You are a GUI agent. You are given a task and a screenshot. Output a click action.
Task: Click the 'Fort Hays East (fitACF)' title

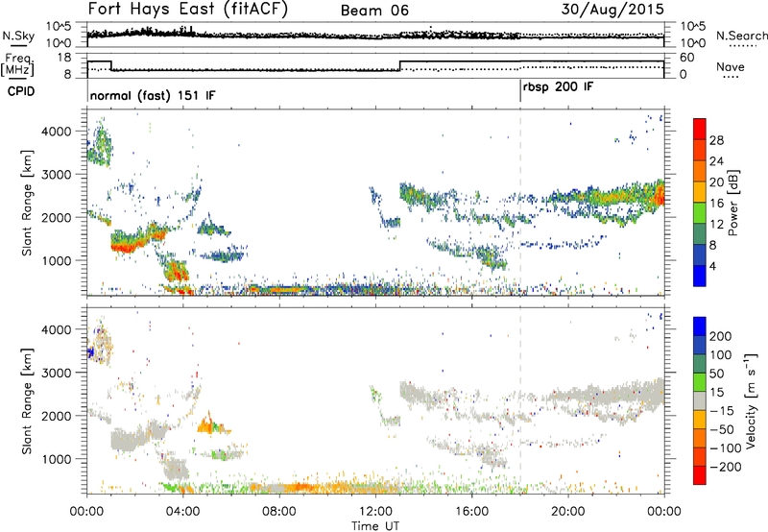coord(187,10)
